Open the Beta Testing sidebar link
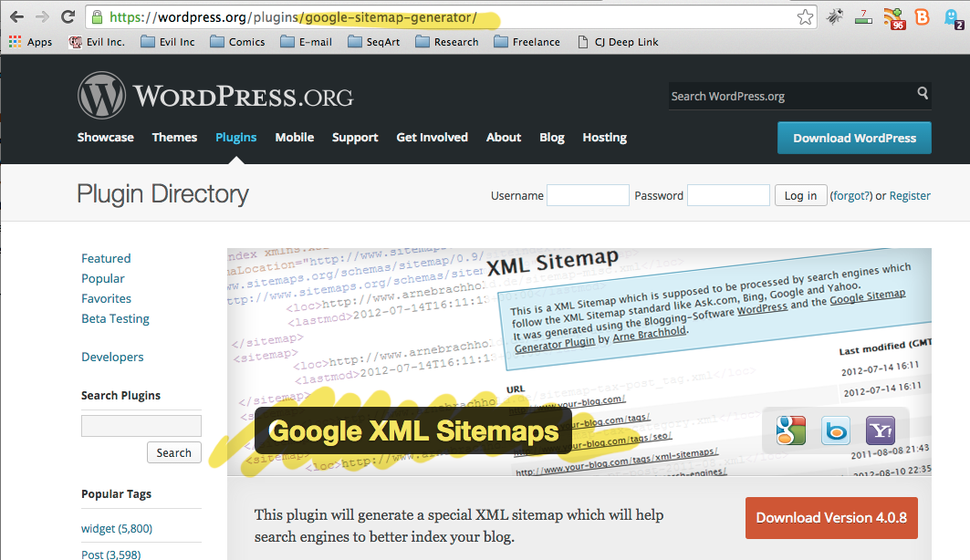The image size is (970, 560). 115,318
